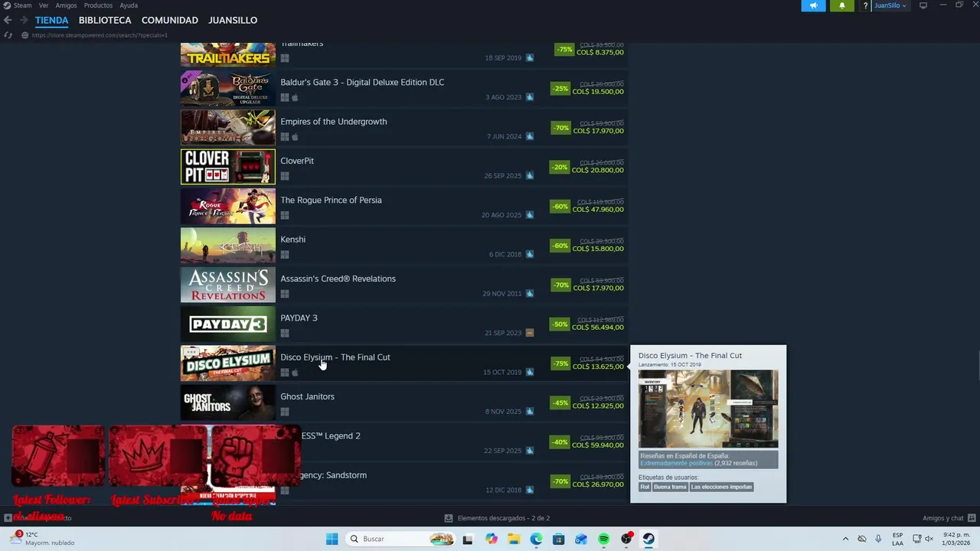
Task: Click Elementos descargados - 2 de 2
Action: point(504,518)
